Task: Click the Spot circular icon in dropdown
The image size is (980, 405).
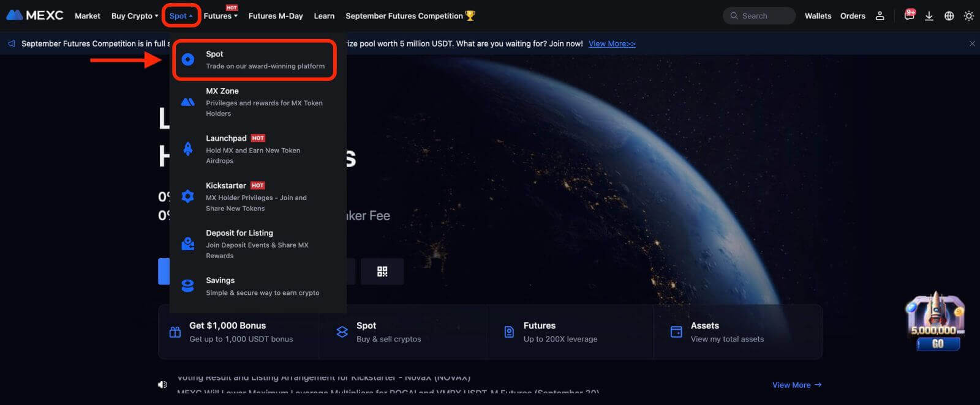Action: tap(188, 59)
